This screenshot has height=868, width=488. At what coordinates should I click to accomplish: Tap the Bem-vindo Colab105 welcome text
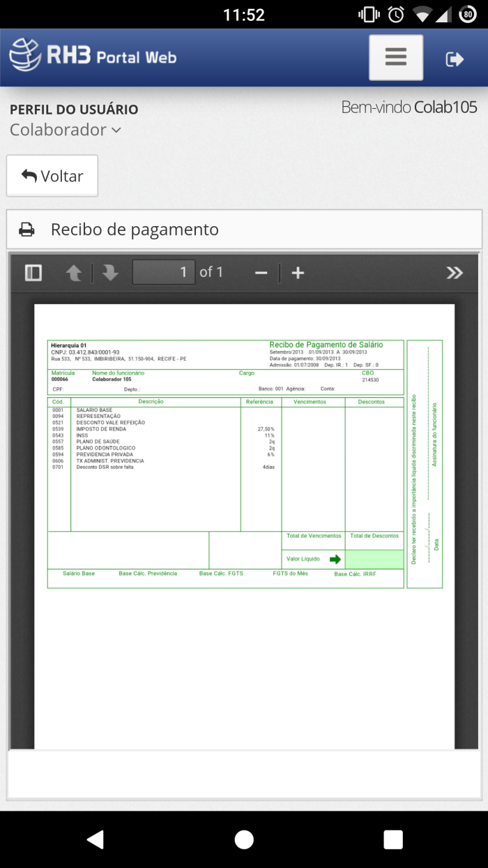(409, 107)
